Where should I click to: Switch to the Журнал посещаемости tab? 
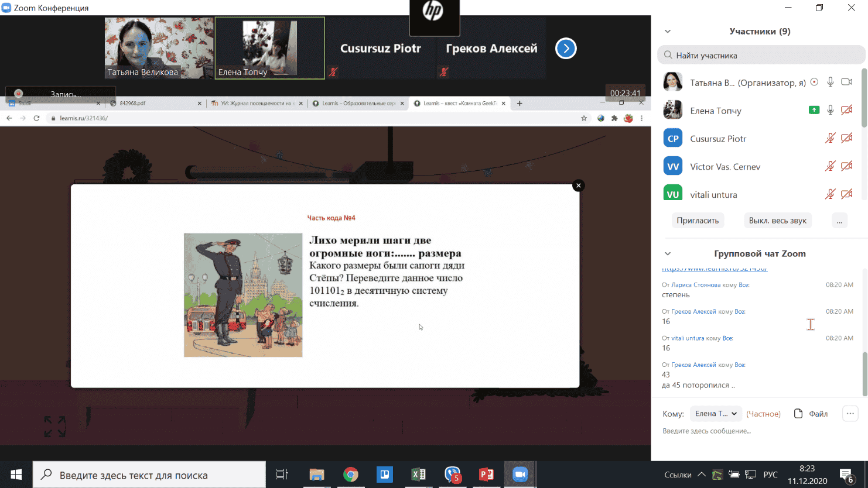(257, 104)
